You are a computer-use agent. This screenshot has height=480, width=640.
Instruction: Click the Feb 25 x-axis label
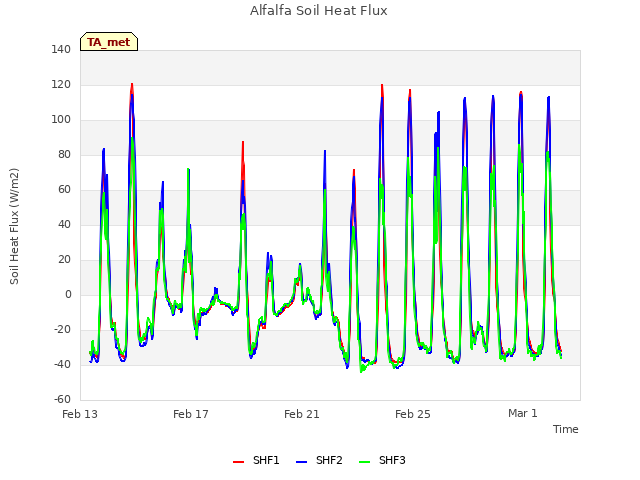pos(413,414)
